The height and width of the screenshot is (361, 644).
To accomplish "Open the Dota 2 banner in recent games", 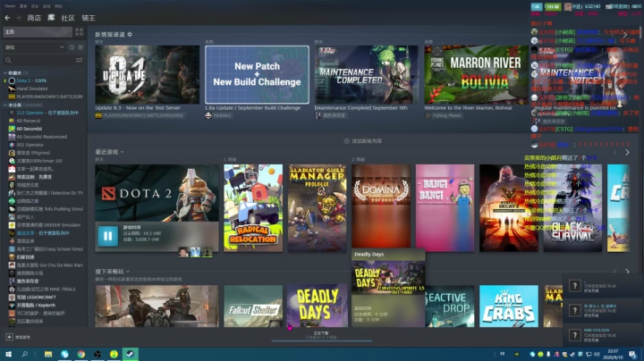I will point(157,193).
